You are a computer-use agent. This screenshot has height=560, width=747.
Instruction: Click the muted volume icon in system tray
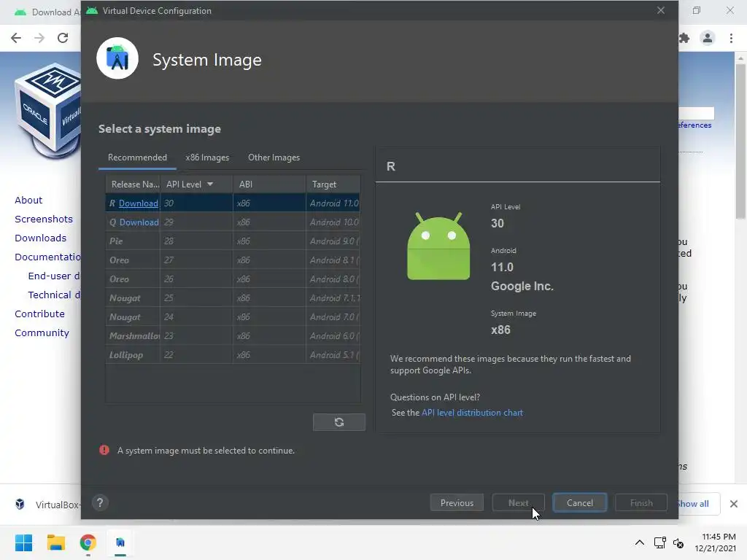click(x=678, y=542)
